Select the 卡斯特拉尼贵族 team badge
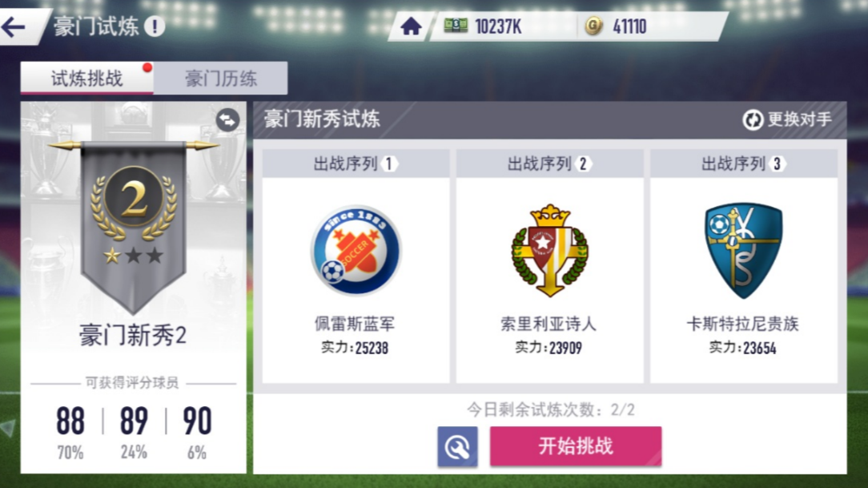The width and height of the screenshot is (868, 488). click(743, 251)
